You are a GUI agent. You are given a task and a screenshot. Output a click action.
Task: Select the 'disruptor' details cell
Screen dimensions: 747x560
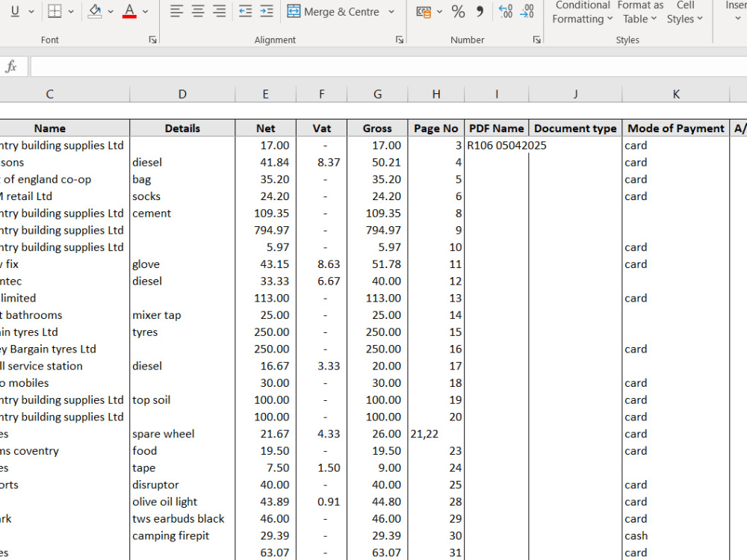[x=182, y=485]
